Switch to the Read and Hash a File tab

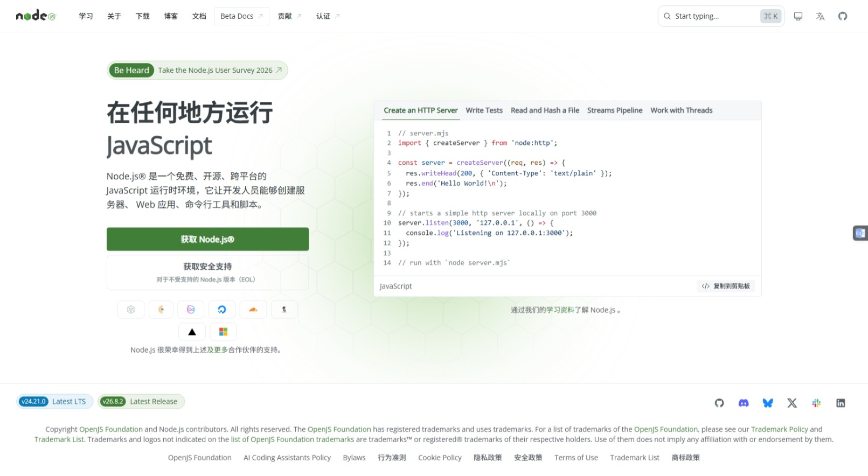545,110
